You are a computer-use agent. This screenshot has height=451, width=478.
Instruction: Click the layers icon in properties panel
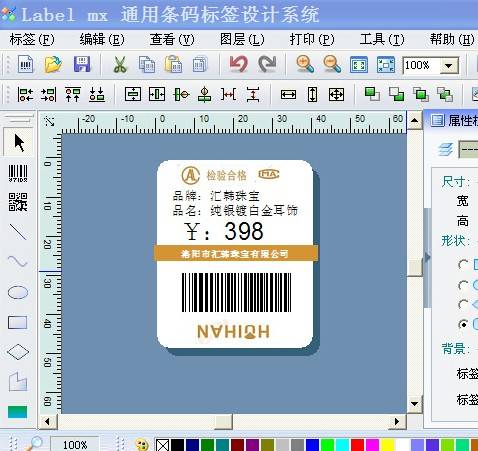(x=445, y=149)
